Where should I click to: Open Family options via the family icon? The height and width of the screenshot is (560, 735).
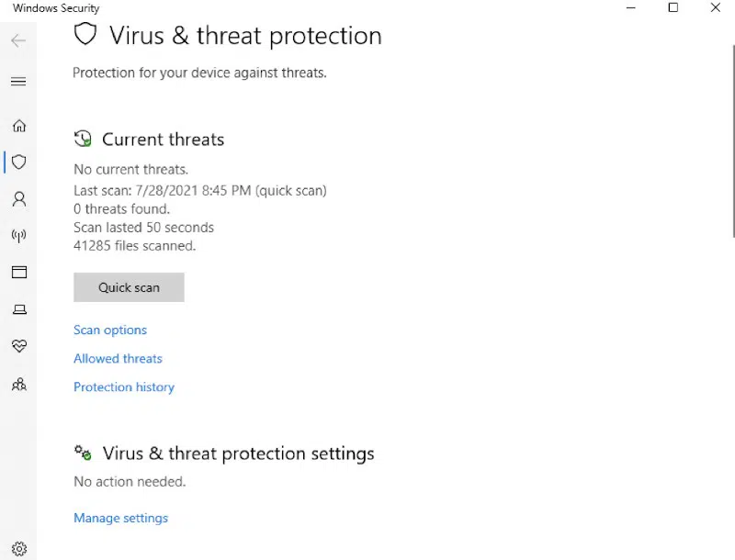[x=19, y=385]
